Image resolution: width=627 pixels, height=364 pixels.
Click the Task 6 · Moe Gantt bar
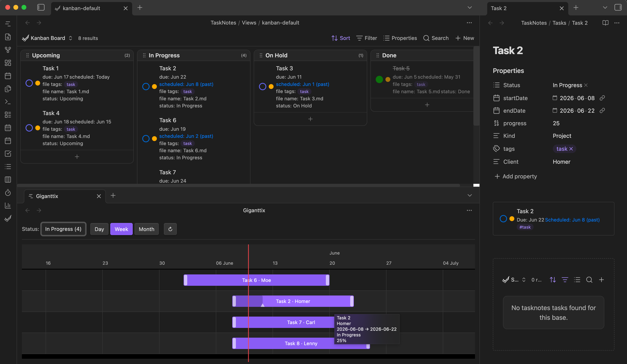(x=256, y=280)
